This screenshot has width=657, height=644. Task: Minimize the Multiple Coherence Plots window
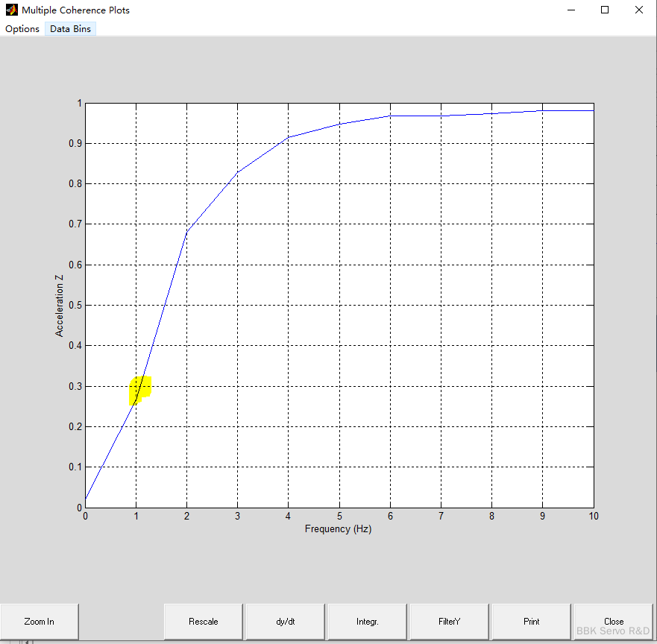571,10
